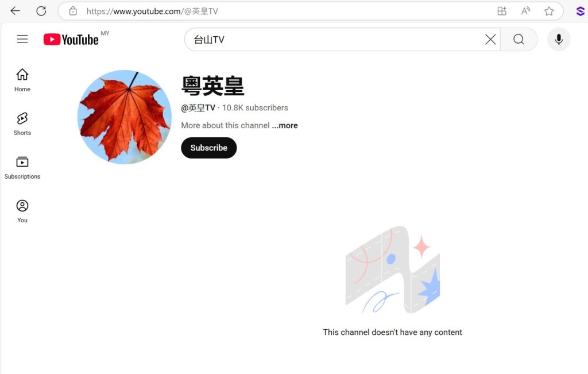Viewport: 588px width, 374px height.
Task: Clear the search box text
Action: (x=490, y=40)
